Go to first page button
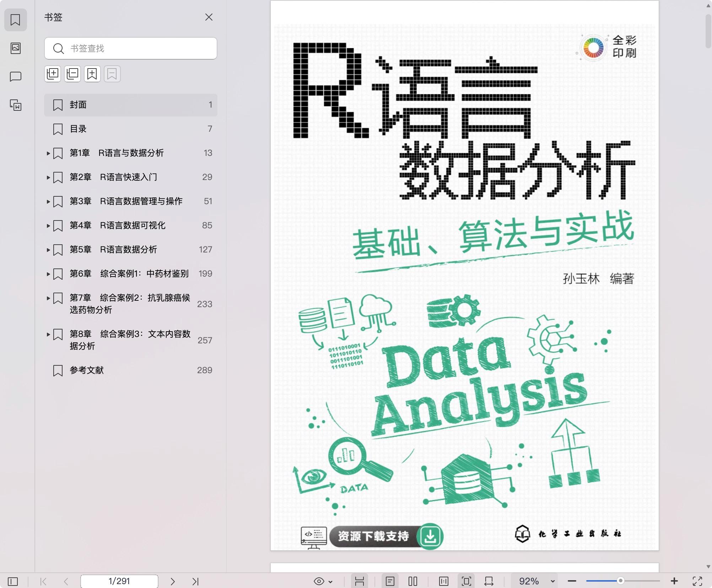 pyautogui.click(x=43, y=581)
